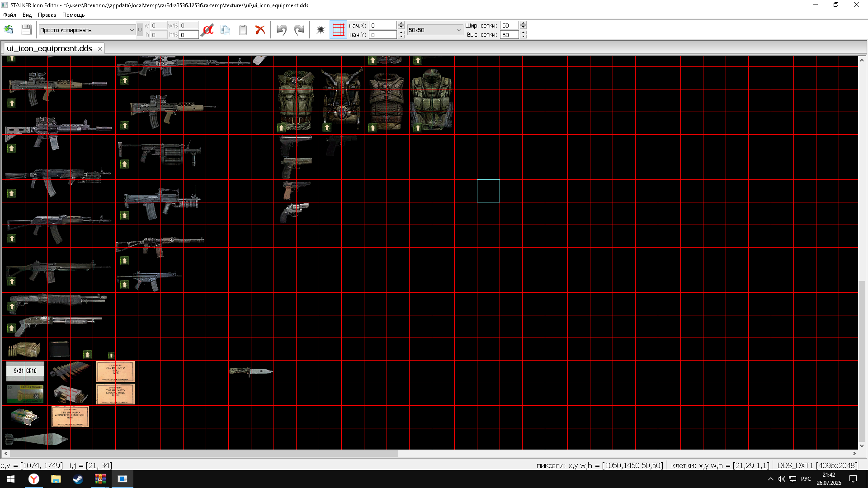This screenshot has width=868, height=488.
Task: Open File Explorer from the taskbar
Action: pos(56,479)
